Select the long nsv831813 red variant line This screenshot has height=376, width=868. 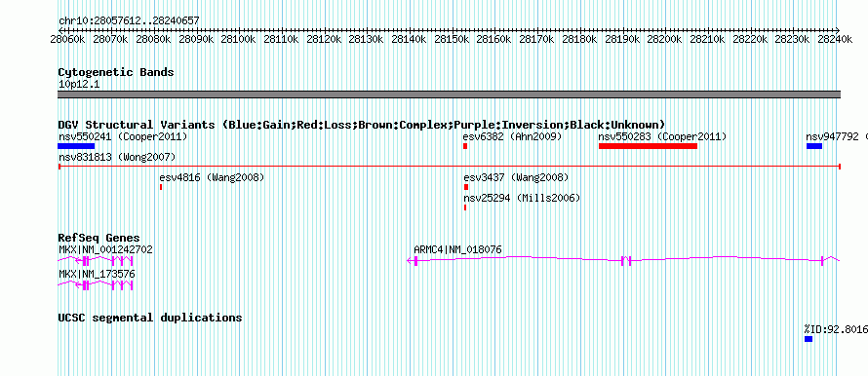point(450,167)
